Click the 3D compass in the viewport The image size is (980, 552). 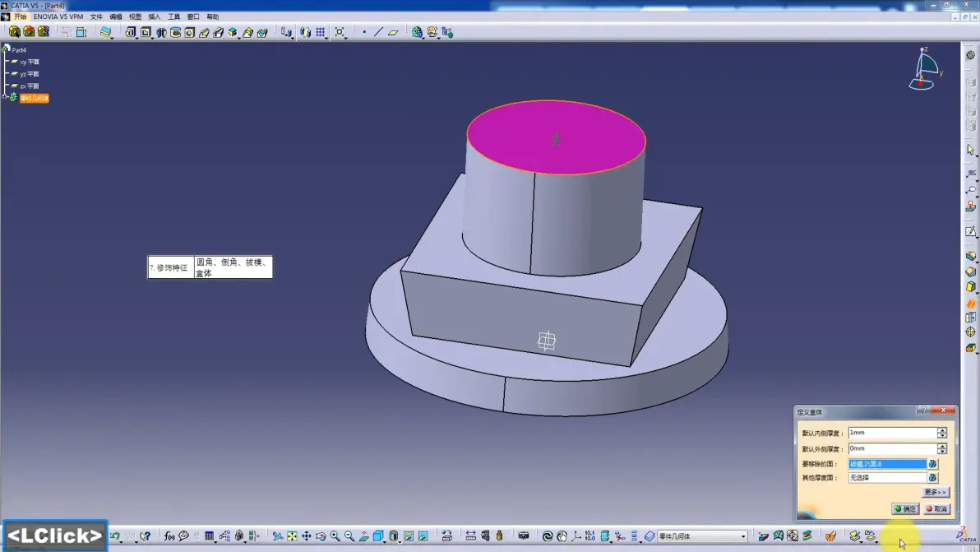(x=926, y=68)
